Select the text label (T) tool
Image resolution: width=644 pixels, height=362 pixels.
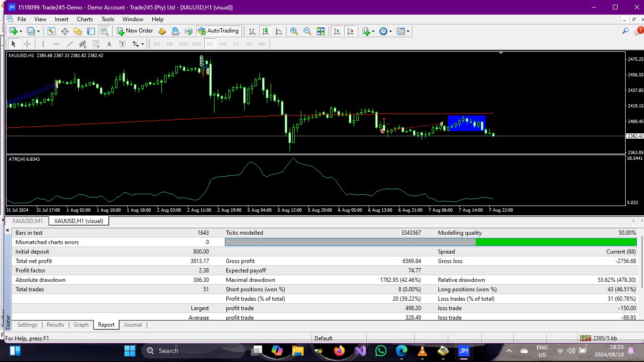122,44
